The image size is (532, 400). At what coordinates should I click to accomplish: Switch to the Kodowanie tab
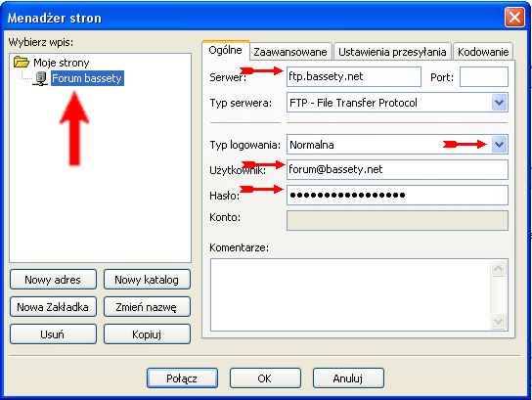coord(483,52)
